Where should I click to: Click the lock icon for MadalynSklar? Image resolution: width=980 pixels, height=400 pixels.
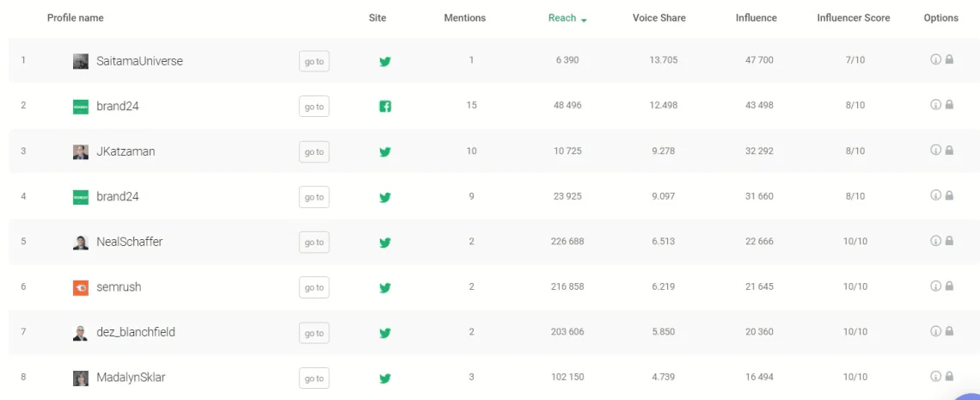tap(949, 376)
